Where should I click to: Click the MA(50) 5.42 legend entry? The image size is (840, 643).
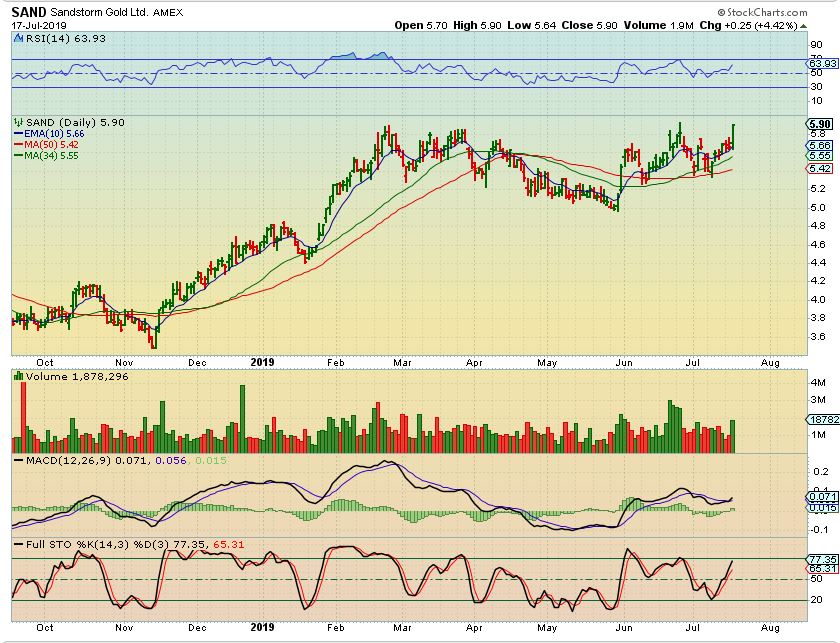pos(46,145)
